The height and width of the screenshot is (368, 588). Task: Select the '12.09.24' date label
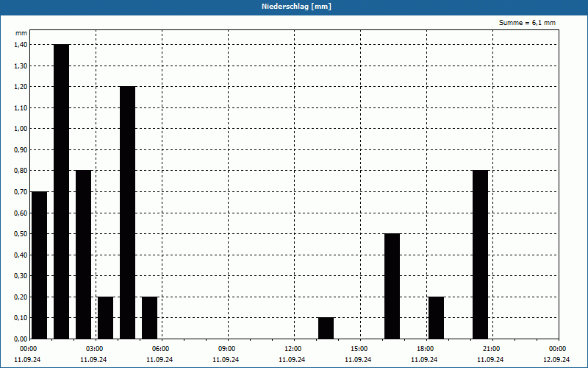point(556,360)
